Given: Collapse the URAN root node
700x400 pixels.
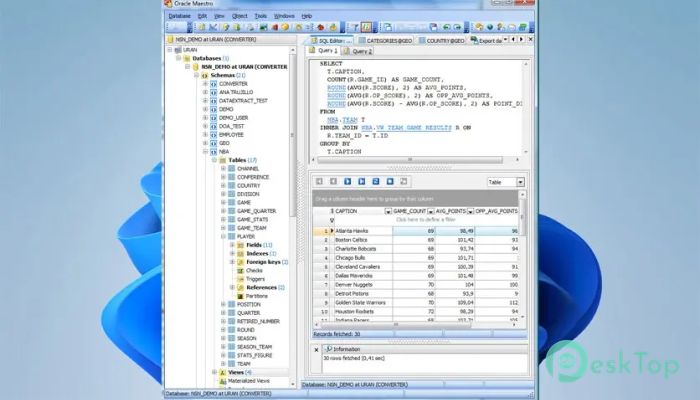Looking at the screenshot, I should [x=170, y=50].
